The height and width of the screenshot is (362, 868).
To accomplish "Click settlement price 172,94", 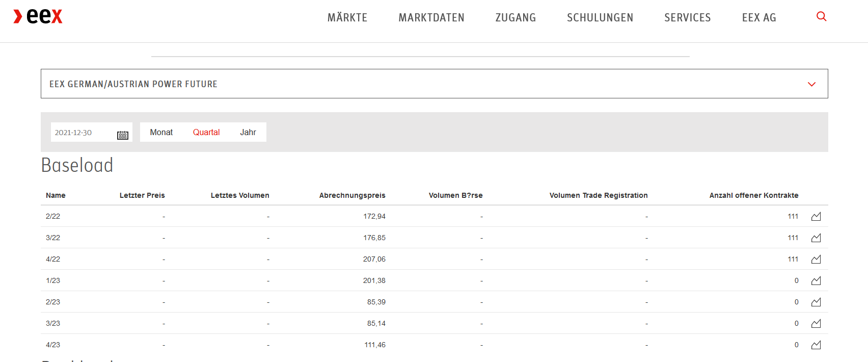I will point(374,216).
